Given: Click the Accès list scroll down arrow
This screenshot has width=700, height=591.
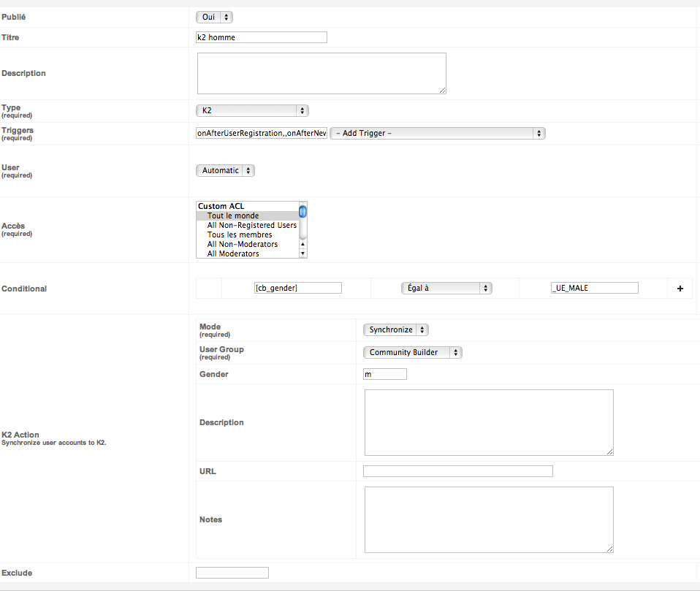Looking at the screenshot, I should point(303,253).
